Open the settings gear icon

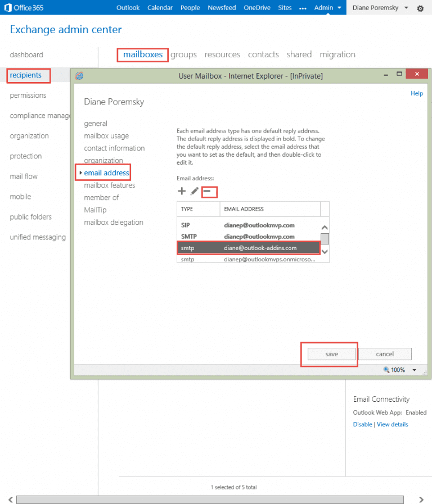pos(420,8)
